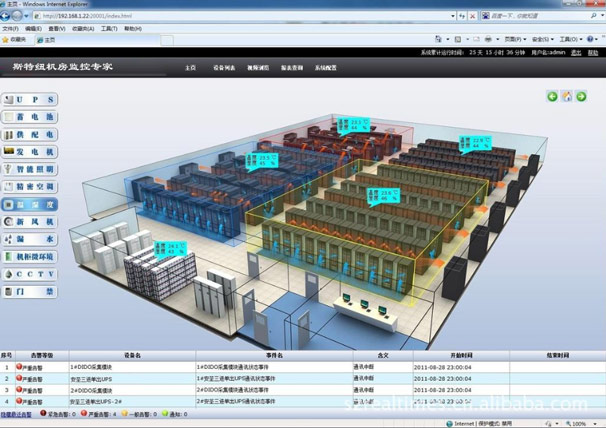The width and height of the screenshot is (606, 428).
Task: Select the 发电机 generator sidebar item
Action: (x=30, y=152)
